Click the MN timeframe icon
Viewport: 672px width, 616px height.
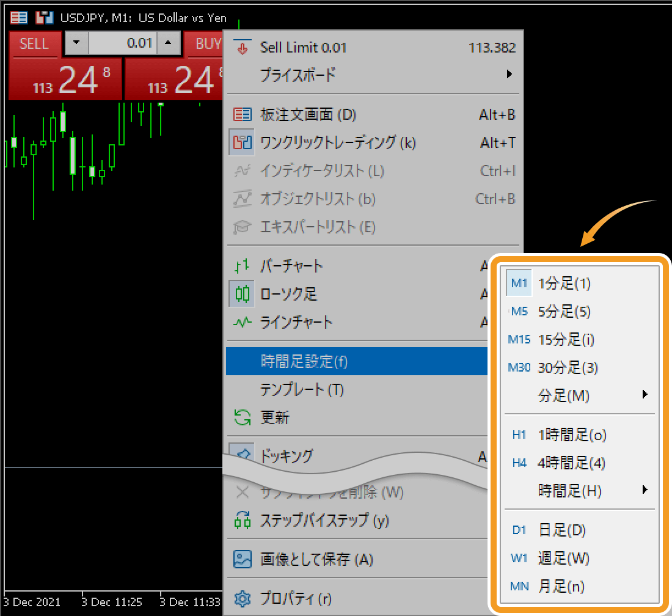[519, 586]
